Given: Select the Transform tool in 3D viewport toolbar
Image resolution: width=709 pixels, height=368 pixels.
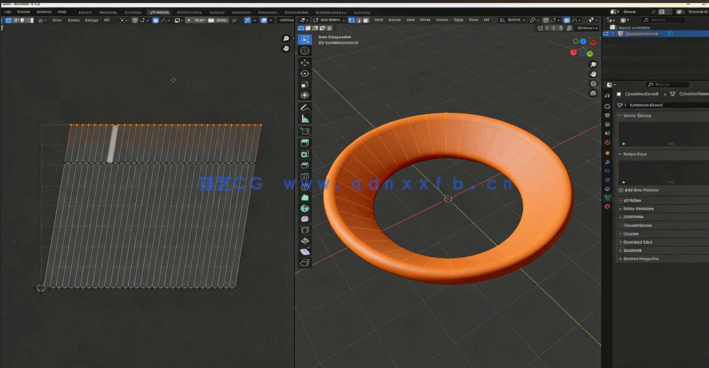Looking at the screenshot, I should [305, 95].
